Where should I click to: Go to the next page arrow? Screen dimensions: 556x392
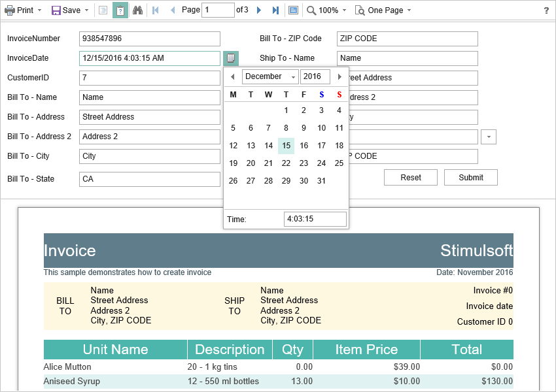point(259,10)
